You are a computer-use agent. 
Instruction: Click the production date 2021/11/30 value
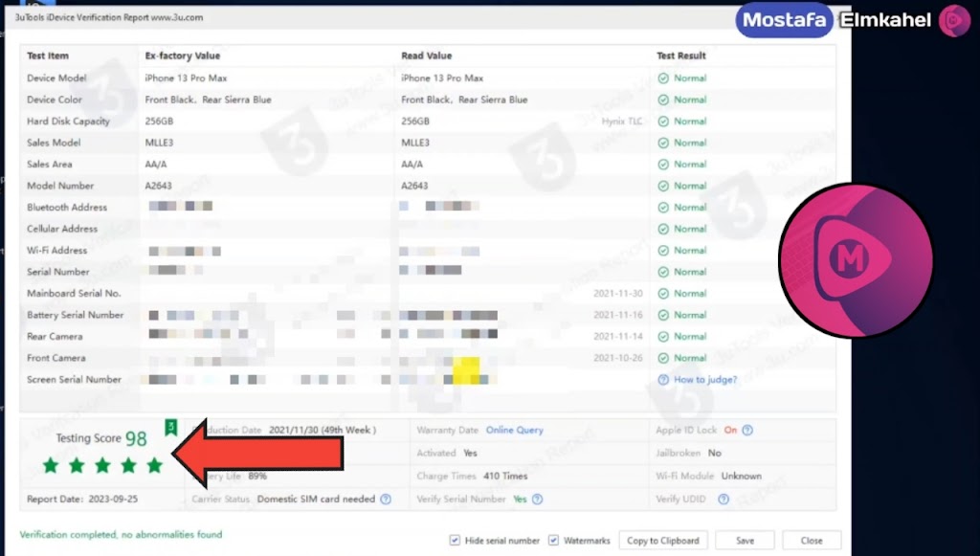pos(323,430)
